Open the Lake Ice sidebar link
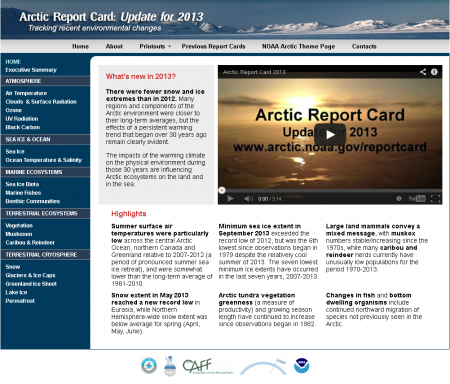 pos(16,292)
